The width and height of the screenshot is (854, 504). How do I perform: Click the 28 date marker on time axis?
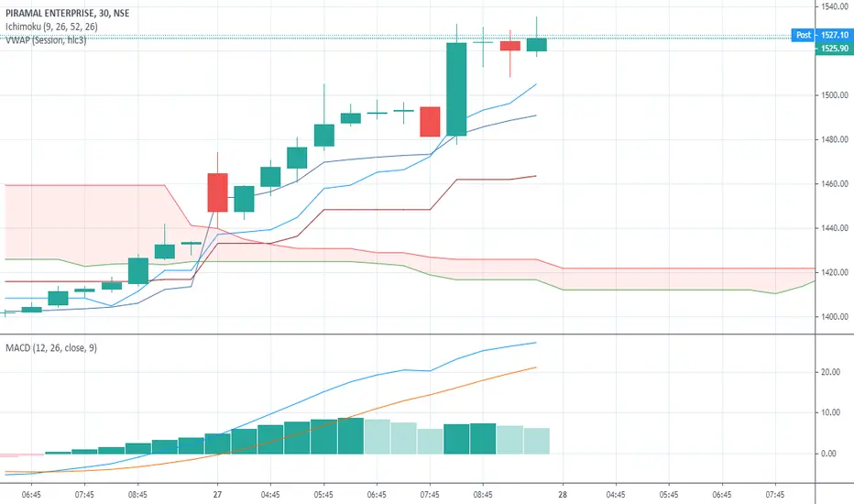pyautogui.click(x=563, y=495)
